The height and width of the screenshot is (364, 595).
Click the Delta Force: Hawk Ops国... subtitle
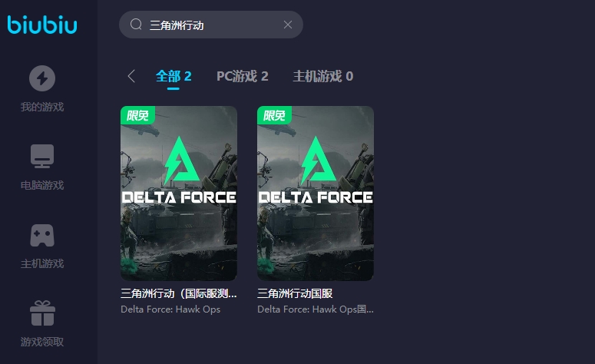pos(315,309)
